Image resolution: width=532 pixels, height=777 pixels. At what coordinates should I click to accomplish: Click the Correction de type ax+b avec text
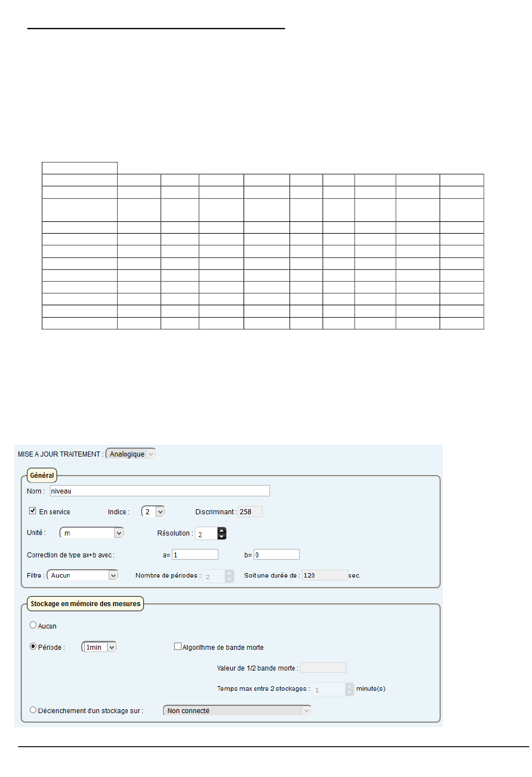tap(71, 555)
